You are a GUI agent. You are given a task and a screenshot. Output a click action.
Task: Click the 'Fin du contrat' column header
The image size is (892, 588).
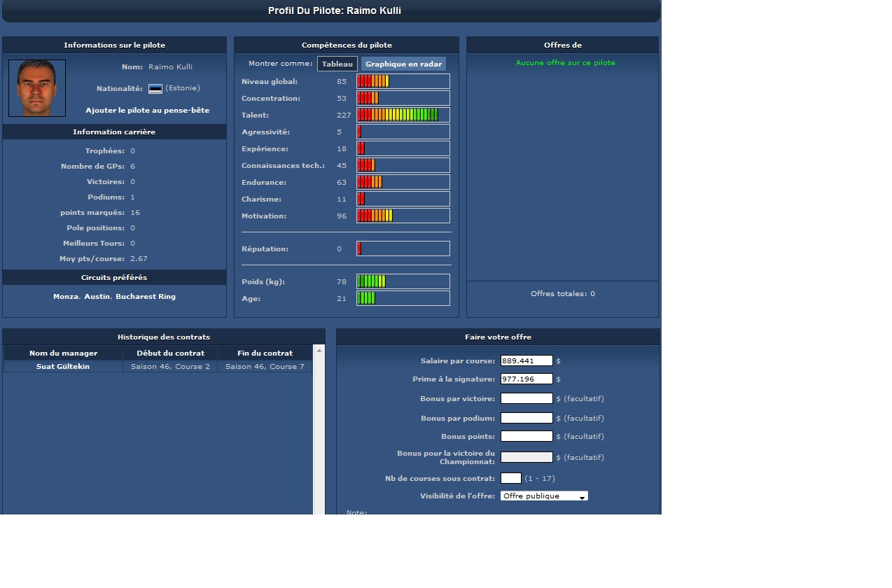[265, 353]
